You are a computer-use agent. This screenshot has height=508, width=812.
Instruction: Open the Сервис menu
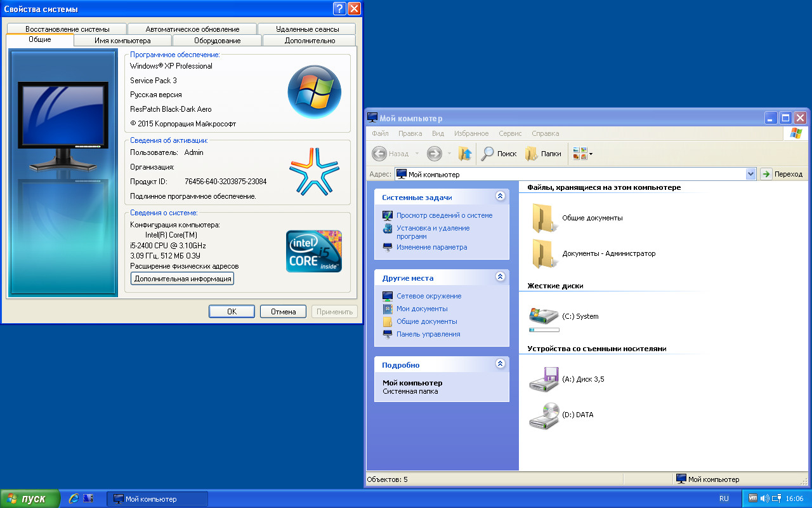tap(510, 133)
